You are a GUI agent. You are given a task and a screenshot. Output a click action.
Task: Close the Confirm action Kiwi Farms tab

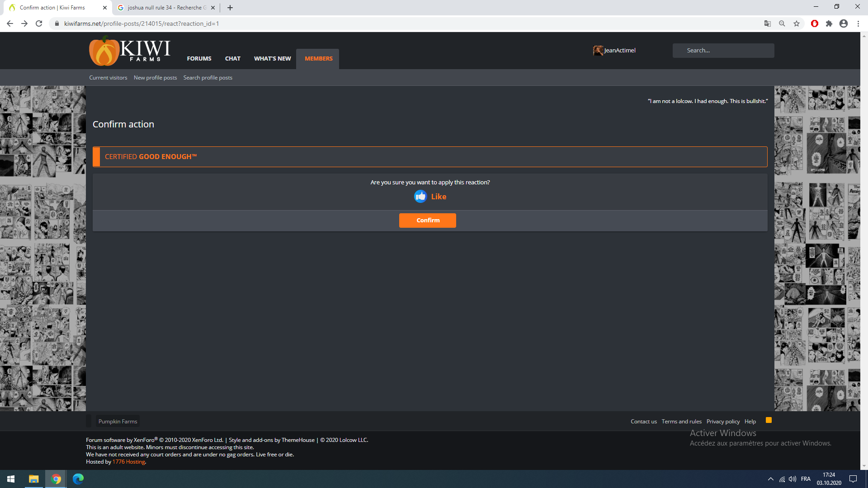click(x=105, y=8)
